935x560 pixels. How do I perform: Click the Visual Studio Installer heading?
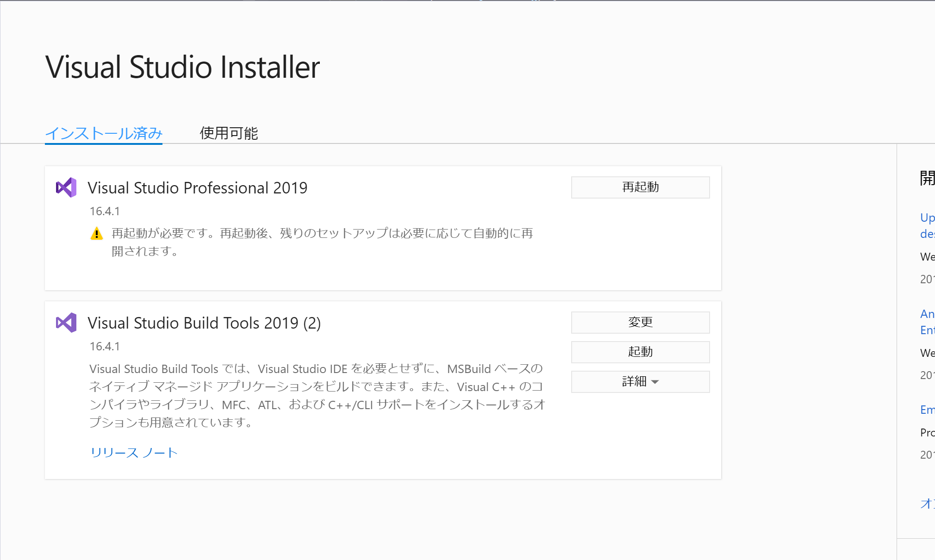click(182, 67)
